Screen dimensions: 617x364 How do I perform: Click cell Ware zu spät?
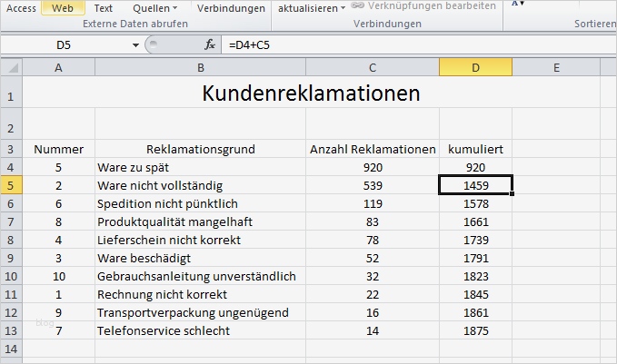pos(200,167)
